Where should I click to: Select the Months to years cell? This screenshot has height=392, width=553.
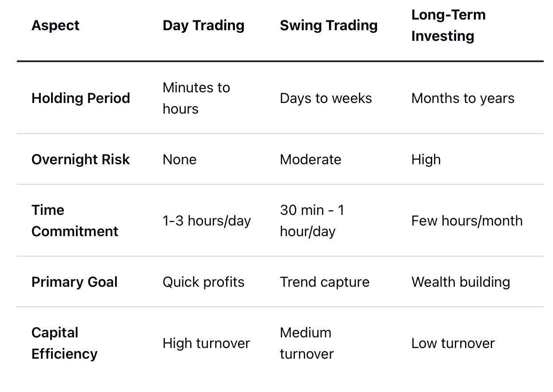[x=463, y=98]
